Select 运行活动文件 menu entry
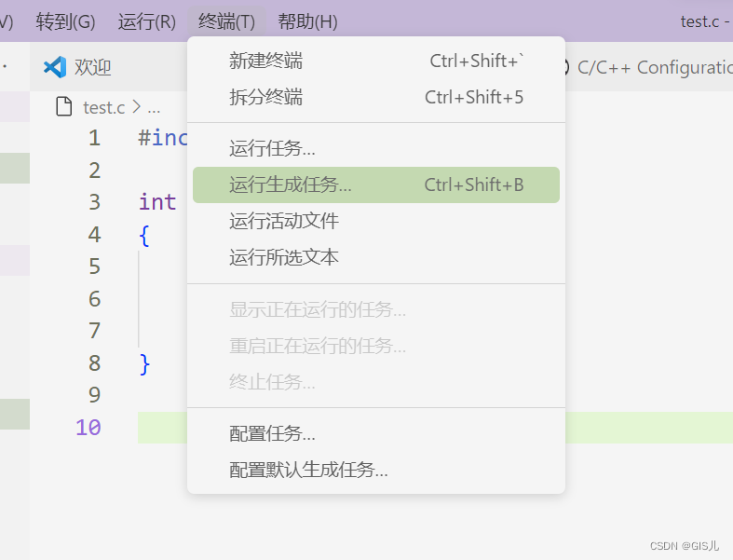 [x=376, y=221]
